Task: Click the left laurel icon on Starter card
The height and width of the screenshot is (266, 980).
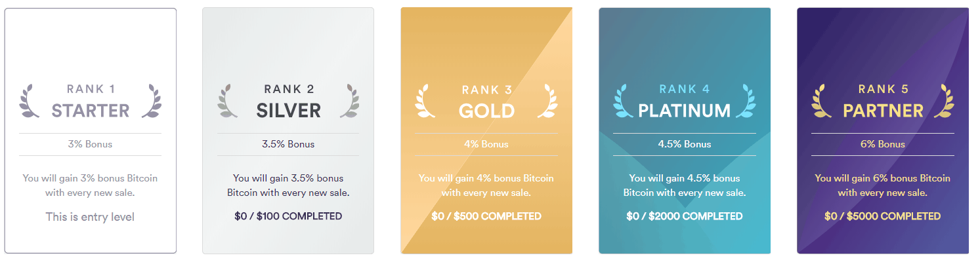Action: point(30,102)
